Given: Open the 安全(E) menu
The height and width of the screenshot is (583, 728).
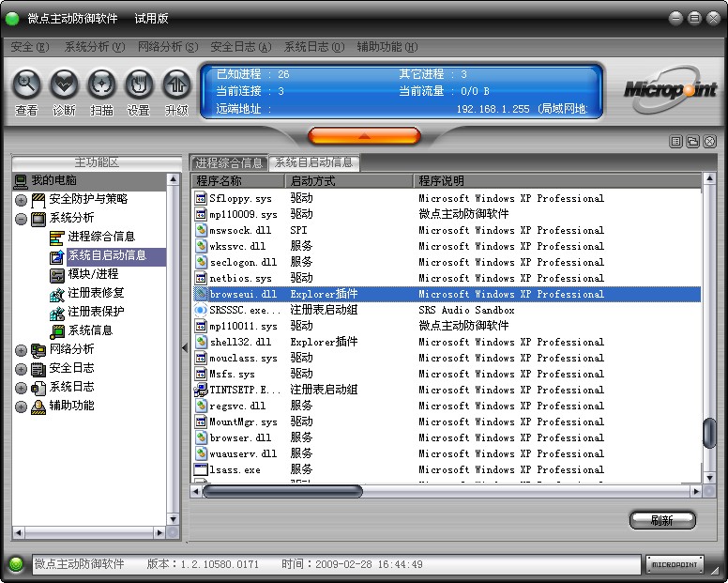Looking at the screenshot, I should click(x=30, y=47).
